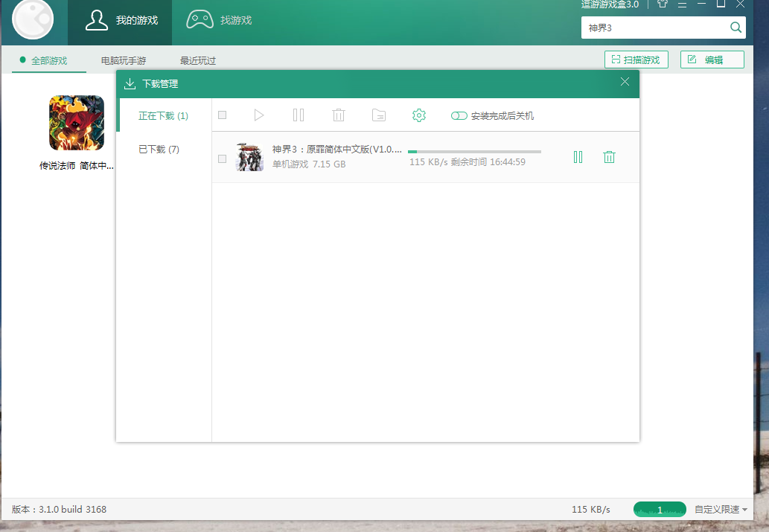Screen dimensions: 769x532
Task: Click the 115 KB/s speed in status bar
Action: [591, 510]
